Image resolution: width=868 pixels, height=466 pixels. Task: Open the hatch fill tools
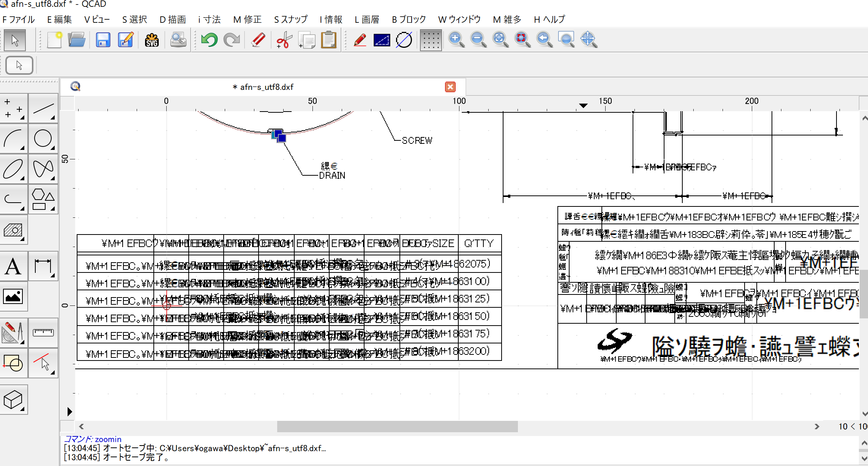14,230
